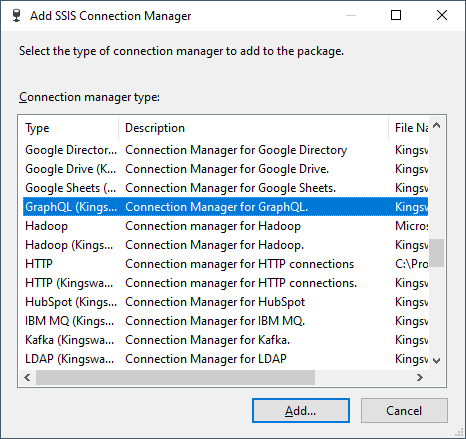Click the vertical scrollbar up arrow
The height and width of the screenshot is (439, 466).
click(437, 126)
